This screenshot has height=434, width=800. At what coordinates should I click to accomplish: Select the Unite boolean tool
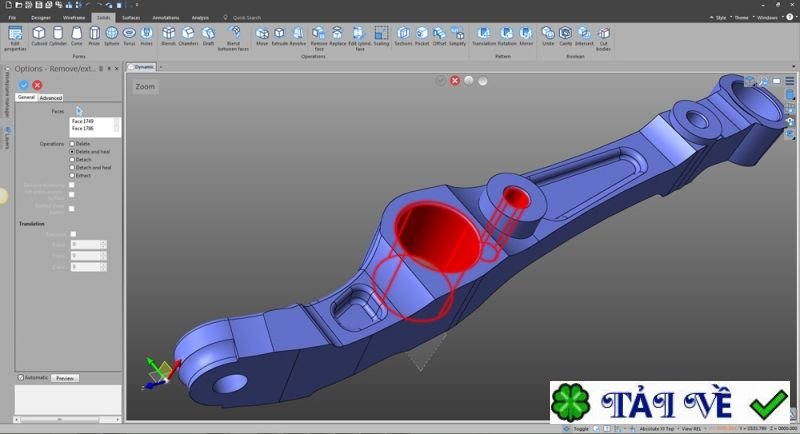548,36
